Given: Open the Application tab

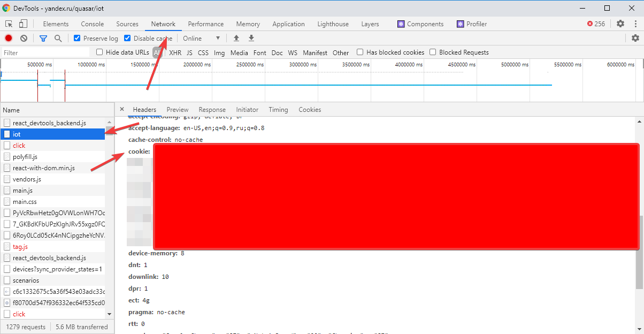Looking at the screenshot, I should tap(288, 24).
